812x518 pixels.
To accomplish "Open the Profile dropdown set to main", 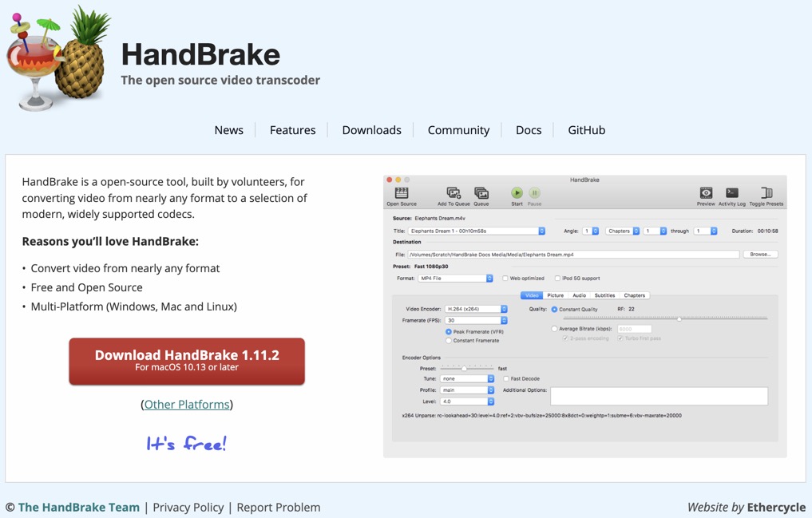I will point(467,390).
